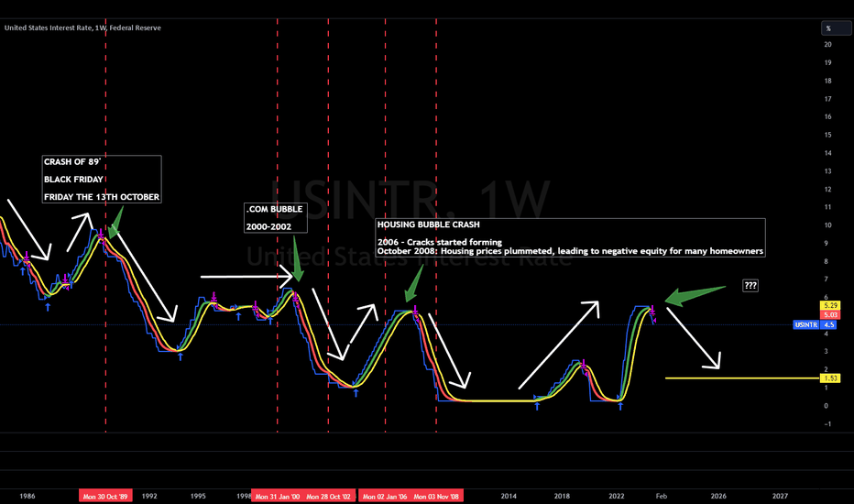Image resolution: width=854 pixels, height=504 pixels.
Task: Click the yellow 1.53 price label
Action: (x=830, y=378)
